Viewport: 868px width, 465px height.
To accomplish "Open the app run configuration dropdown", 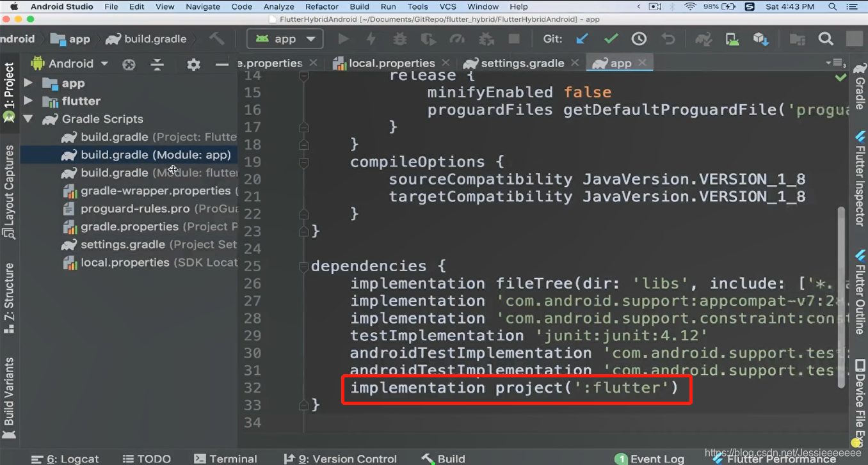I will 285,39.
